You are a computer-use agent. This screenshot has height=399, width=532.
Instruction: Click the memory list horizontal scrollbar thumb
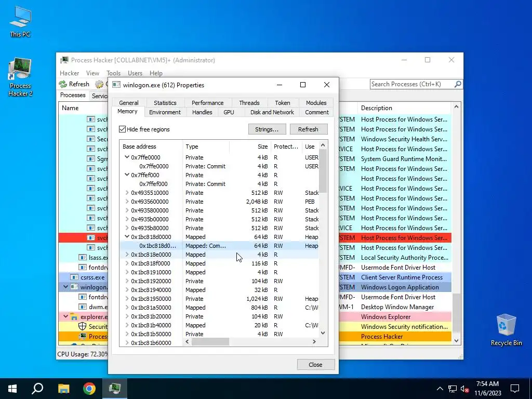[x=210, y=342]
